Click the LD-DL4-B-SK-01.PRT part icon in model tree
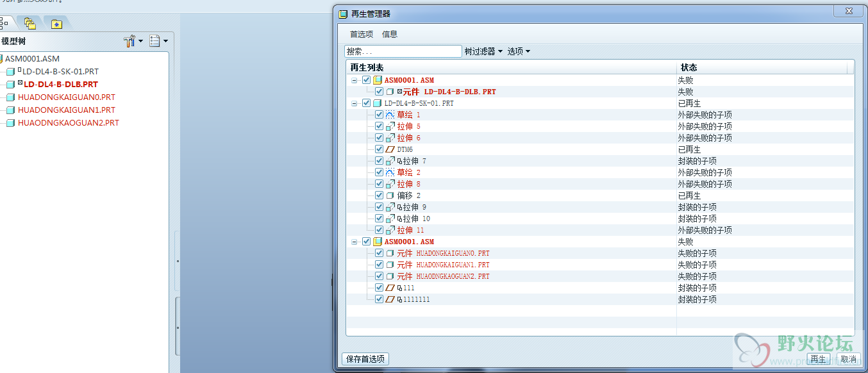 point(10,72)
